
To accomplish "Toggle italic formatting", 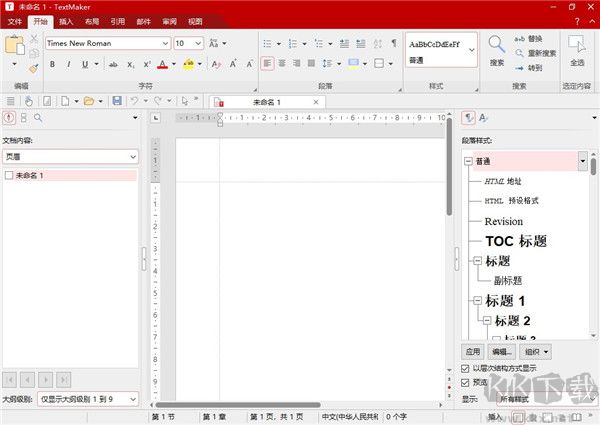I will (68, 64).
